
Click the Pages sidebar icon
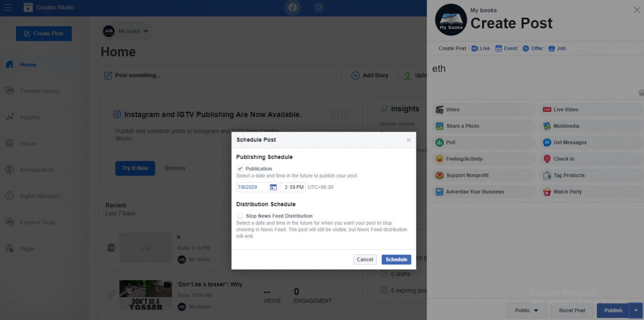tap(9, 249)
